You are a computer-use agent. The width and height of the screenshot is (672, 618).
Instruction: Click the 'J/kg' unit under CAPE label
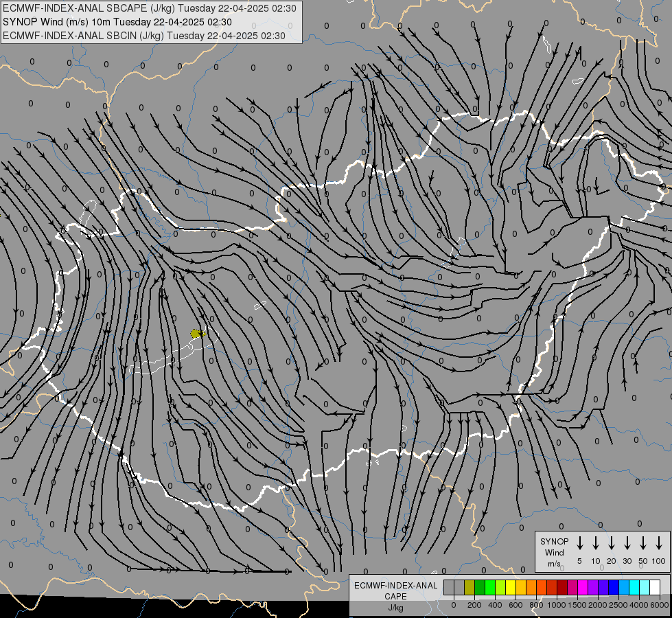click(x=395, y=608)
